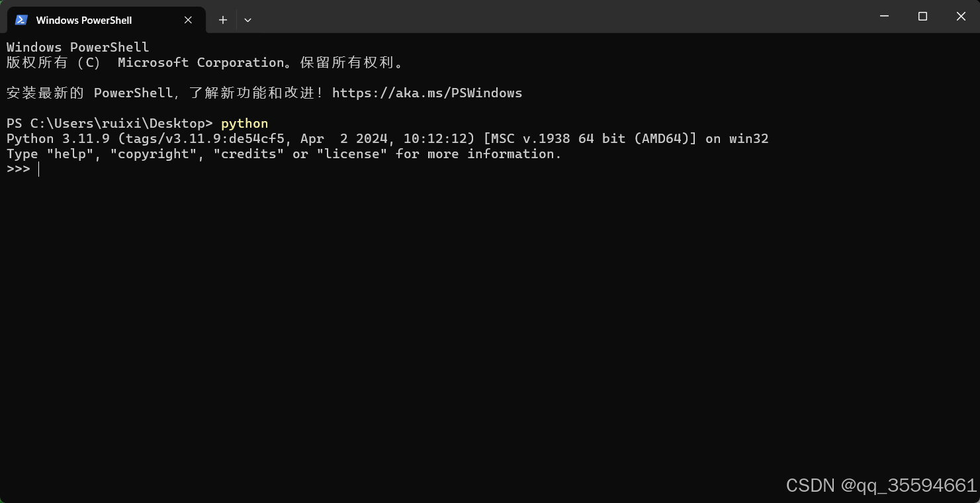
Task: Click the yellow python command text
Action: 244,124
